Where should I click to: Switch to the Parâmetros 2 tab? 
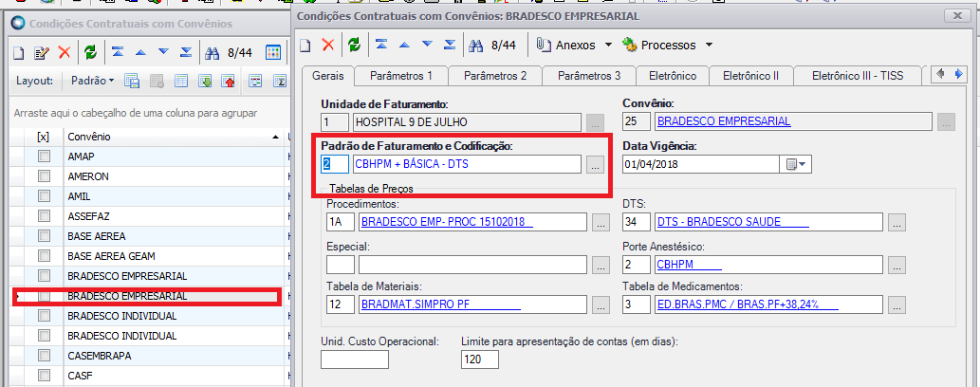coord(495,76)
